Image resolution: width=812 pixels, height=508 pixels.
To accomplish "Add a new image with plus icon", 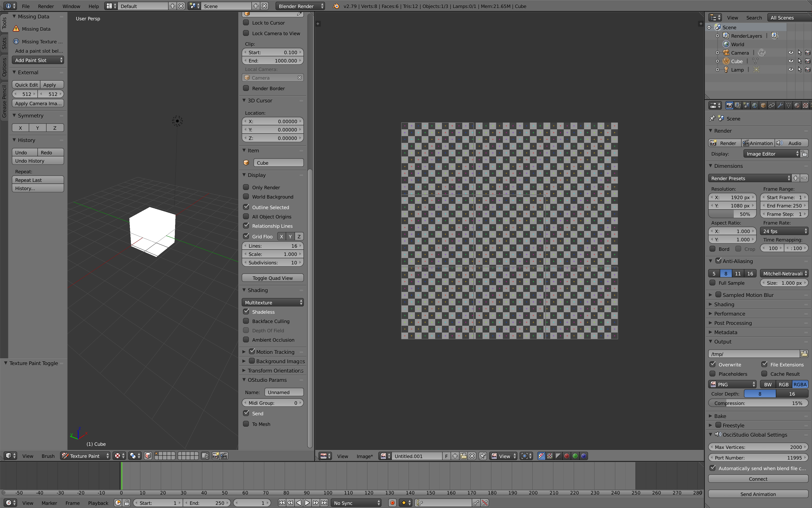I will coord(455,456).
